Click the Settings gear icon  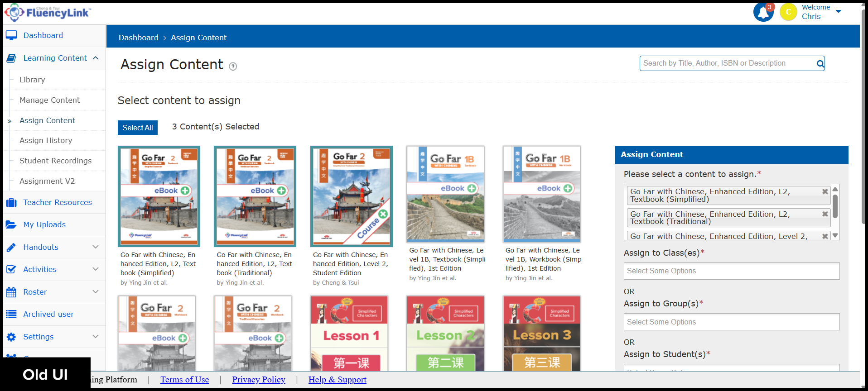coord(11,337)
